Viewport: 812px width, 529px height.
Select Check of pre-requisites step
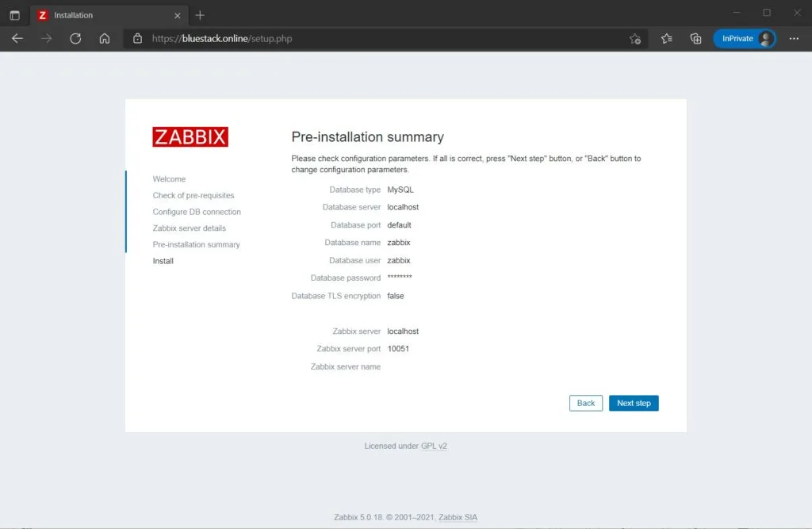point(193,195)
